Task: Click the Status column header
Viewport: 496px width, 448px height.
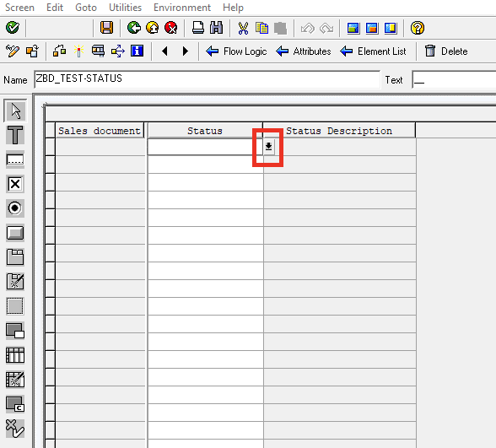Action: [x=205, y=131]
